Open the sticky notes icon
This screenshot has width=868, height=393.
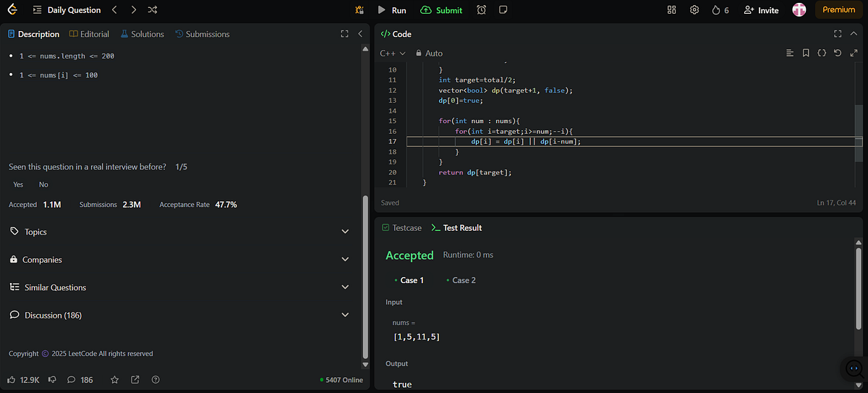(503, 10)
